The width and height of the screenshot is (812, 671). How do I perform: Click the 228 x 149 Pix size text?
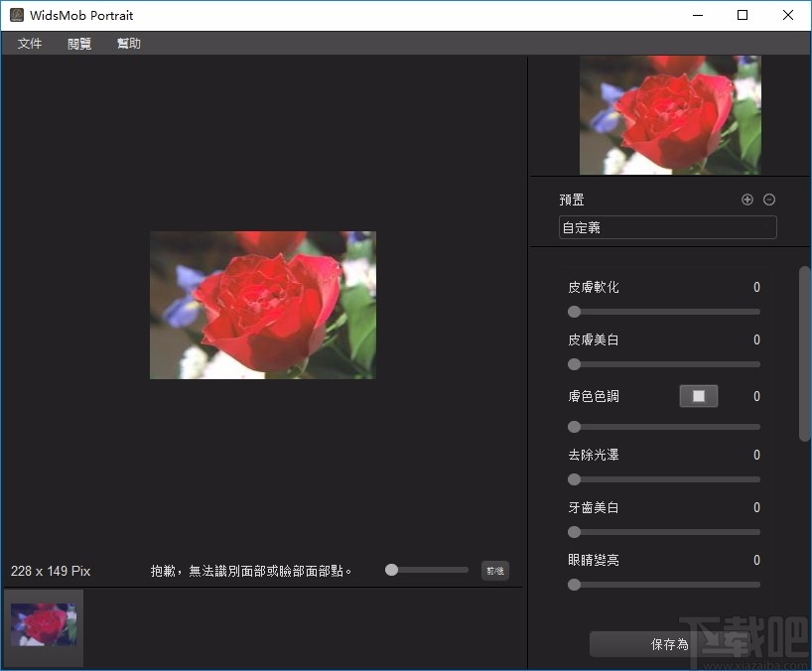[51, 571]
